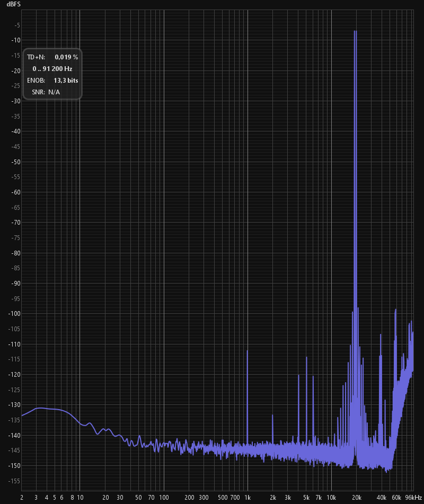424x504 pixels.
Task: Click the -10 dBFS axis label
Action: (16, 40)
